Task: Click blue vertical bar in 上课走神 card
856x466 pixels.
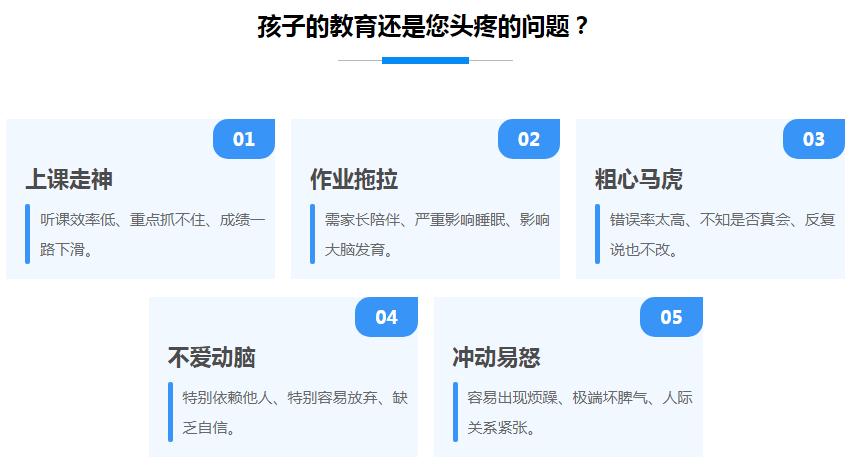Action: tap(28, 234)
